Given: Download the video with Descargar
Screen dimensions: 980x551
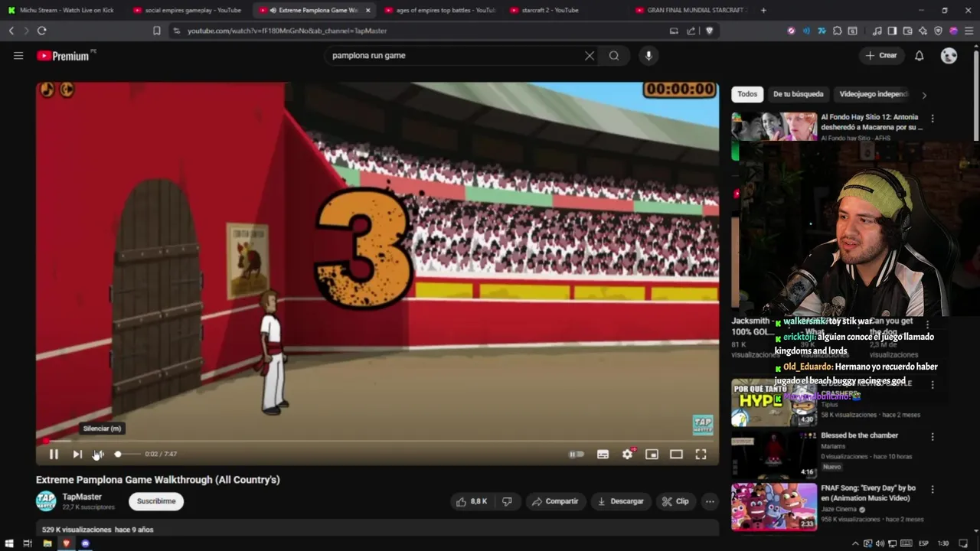Looking at the screenshot, I should 620,501.
